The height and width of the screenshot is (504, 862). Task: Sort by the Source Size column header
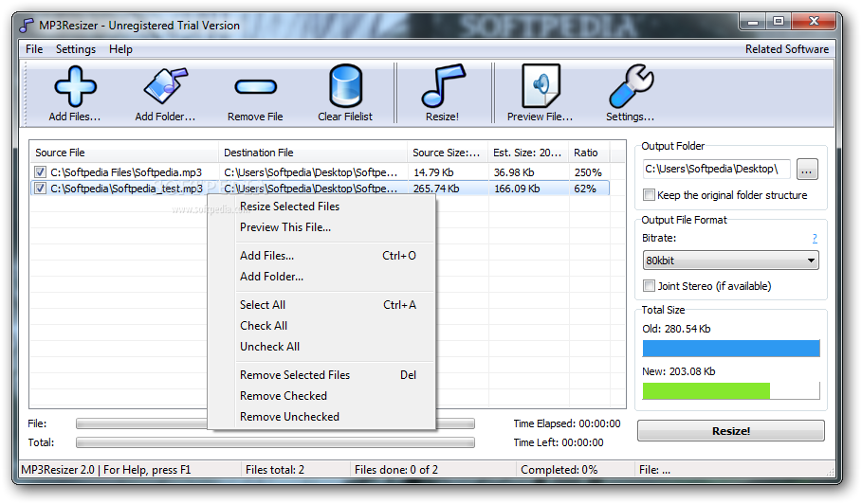448,153
